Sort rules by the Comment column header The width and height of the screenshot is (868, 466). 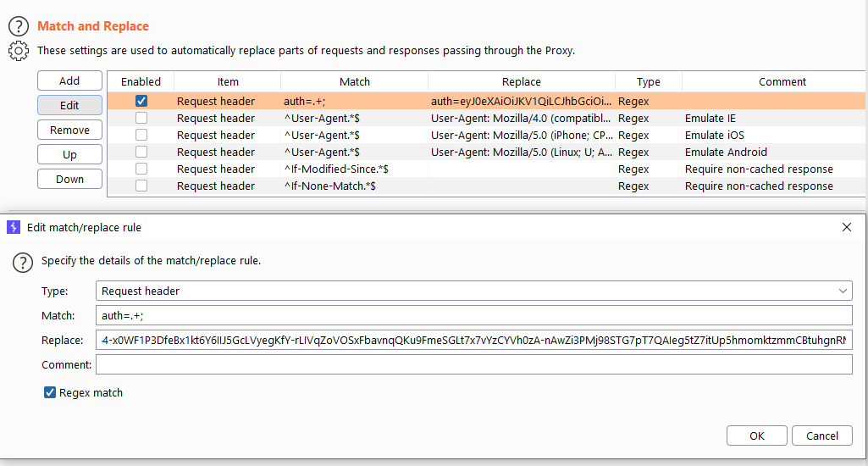point(782,81)
